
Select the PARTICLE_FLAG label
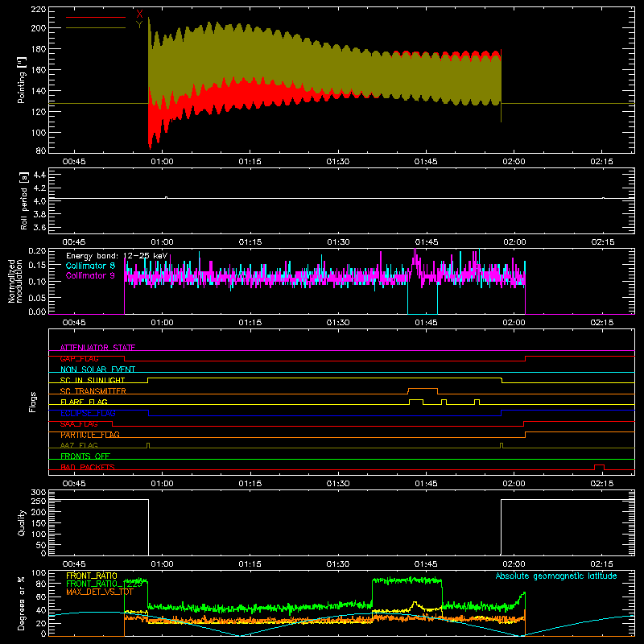coord(90,435)
